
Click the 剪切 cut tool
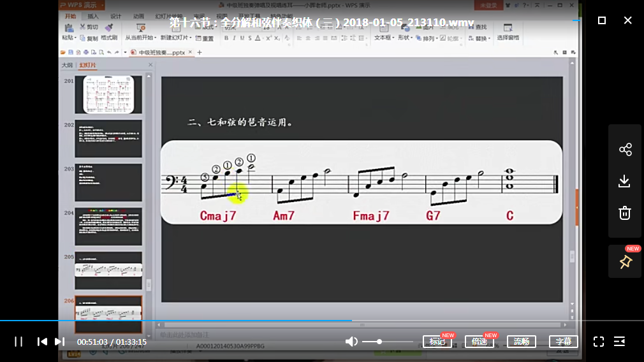click(89, 27)
